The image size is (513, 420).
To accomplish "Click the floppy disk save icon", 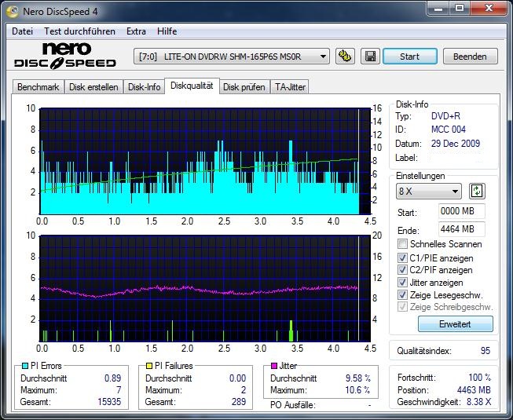I will click(369, 57).
